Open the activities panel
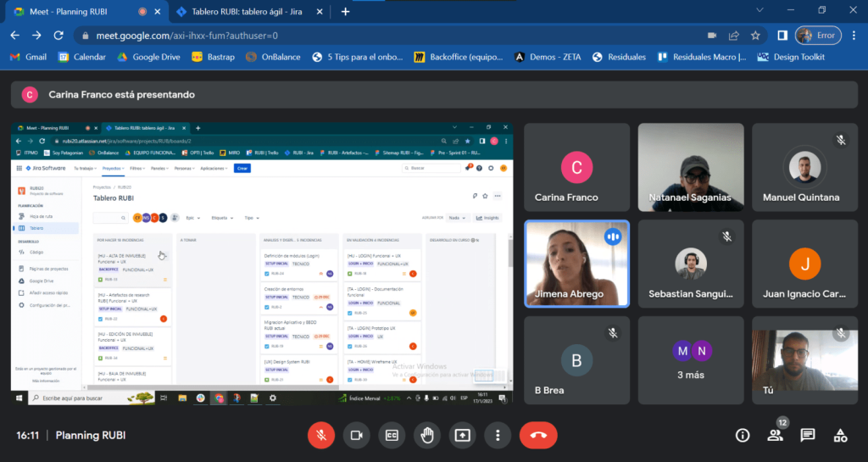Screen dimensions: 868x462 point(840,436)
